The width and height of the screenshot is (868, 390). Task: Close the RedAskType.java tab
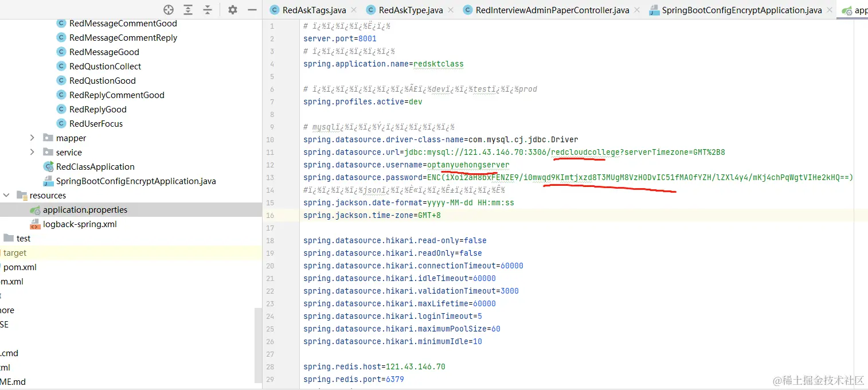[450, 10]
